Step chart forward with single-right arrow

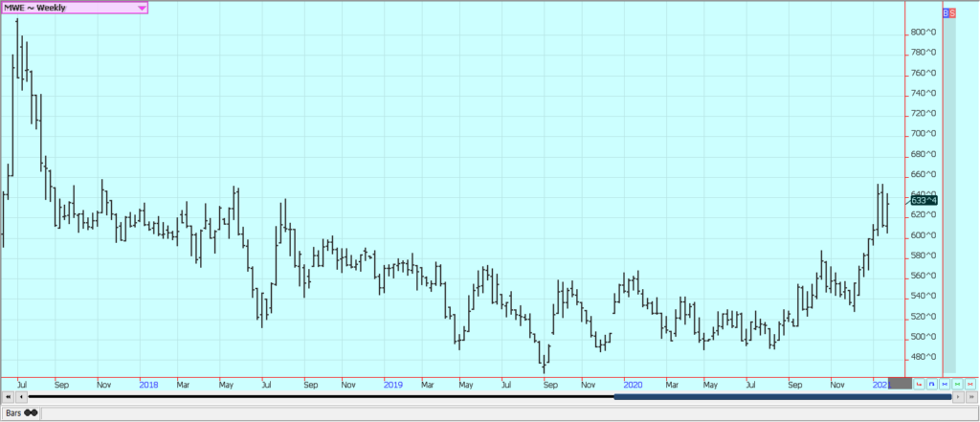coord(958,397)
